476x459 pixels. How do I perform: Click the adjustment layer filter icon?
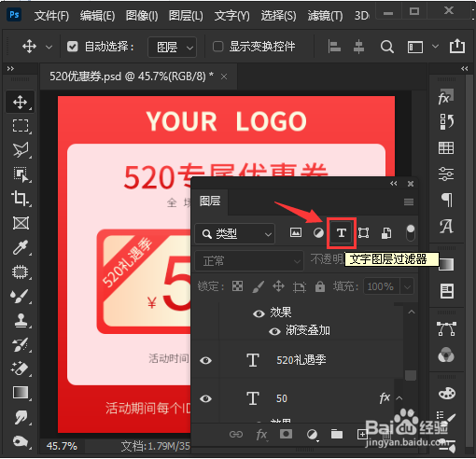[318, 232]
